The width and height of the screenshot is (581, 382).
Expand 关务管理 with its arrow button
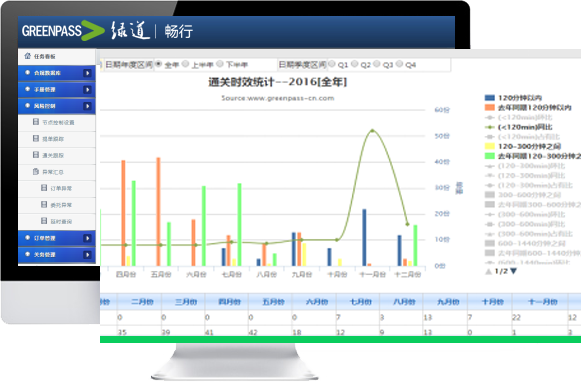(x=87, y=255)
